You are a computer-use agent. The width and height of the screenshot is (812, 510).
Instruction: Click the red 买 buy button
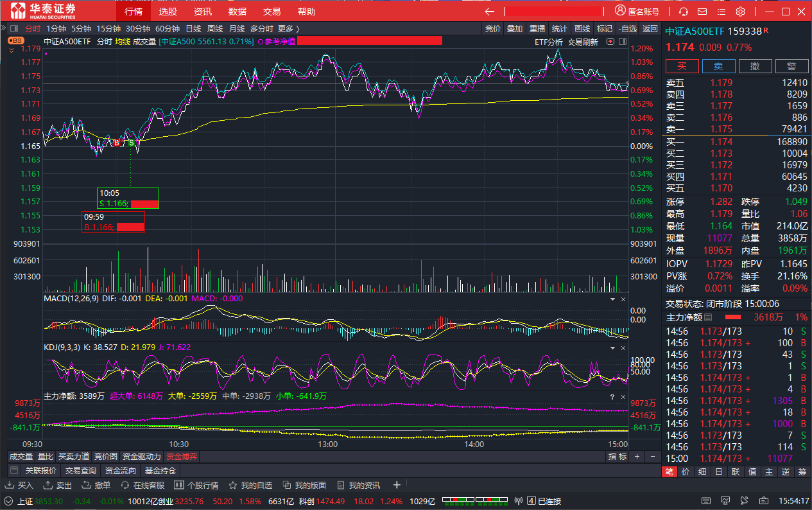pos(682,66)
